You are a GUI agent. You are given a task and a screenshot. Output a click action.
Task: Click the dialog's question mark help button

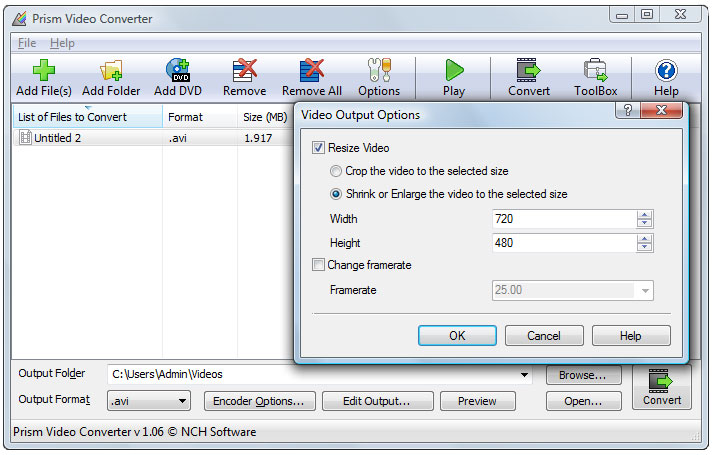(628, 110)
